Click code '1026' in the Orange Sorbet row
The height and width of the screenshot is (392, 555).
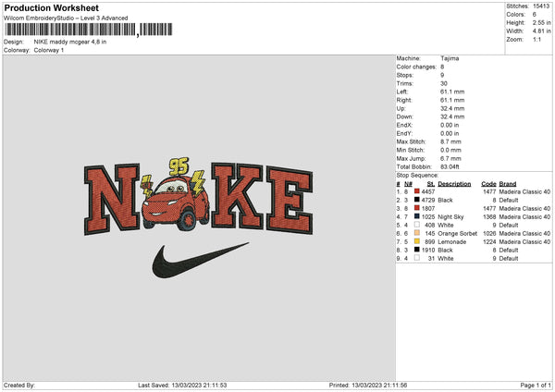pos(489,234)
